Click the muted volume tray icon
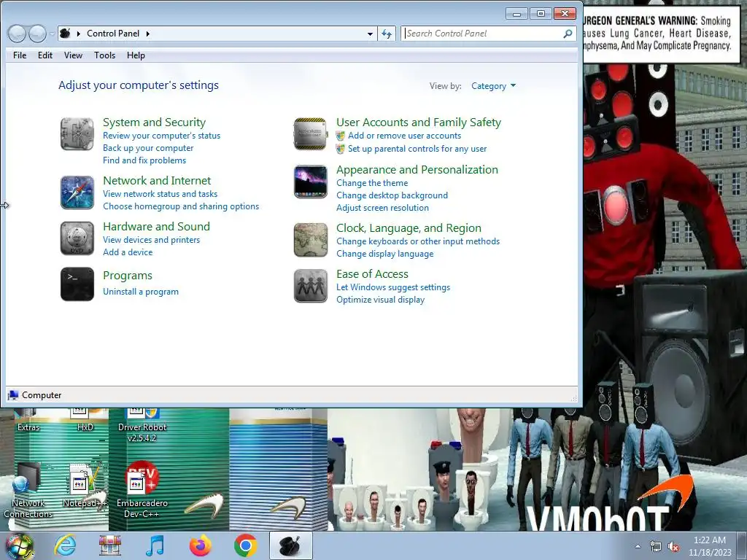Image resolution: width=747 pixels, height=560 pixels. pyautogui.click(x=673, y=547)
